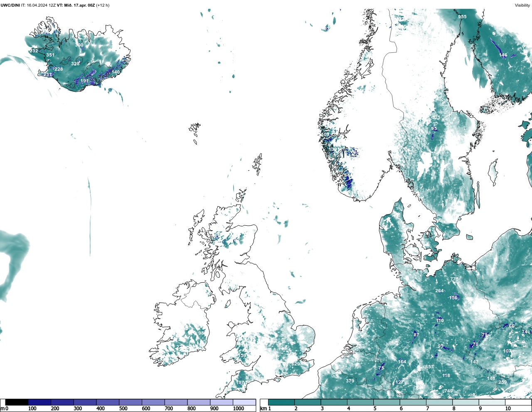
Task: Click the dark teal 1–2 km legend swatch
Action: coord(281,402)
